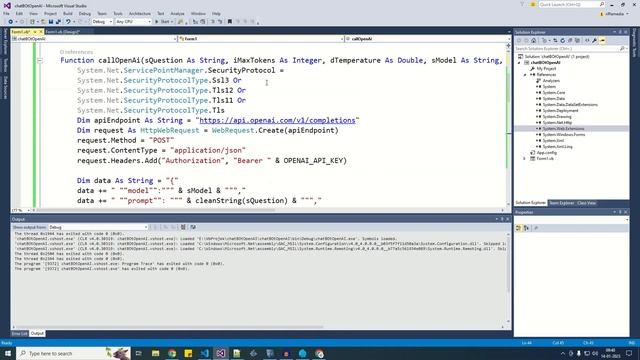Open Task View on the taskbar
The height and width of the screenshot is (360, 640).
coord(139,353)
